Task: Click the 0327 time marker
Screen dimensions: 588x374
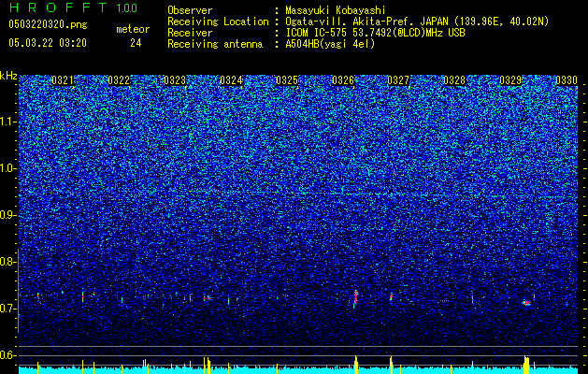Action: pos(398,80)
